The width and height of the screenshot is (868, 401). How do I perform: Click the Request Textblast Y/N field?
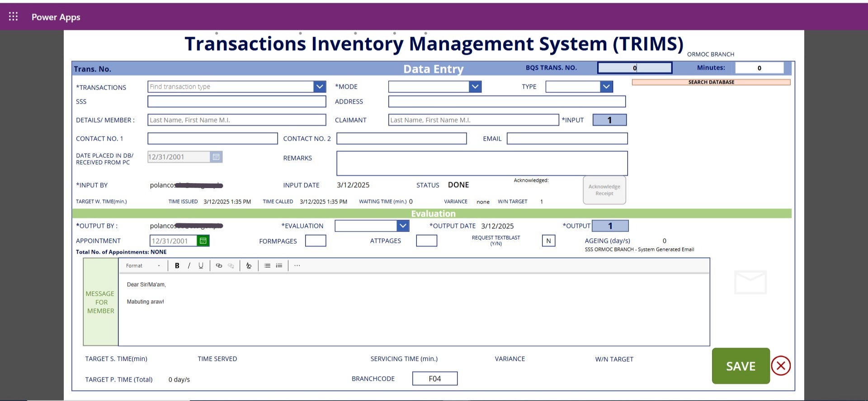point(548,241)
